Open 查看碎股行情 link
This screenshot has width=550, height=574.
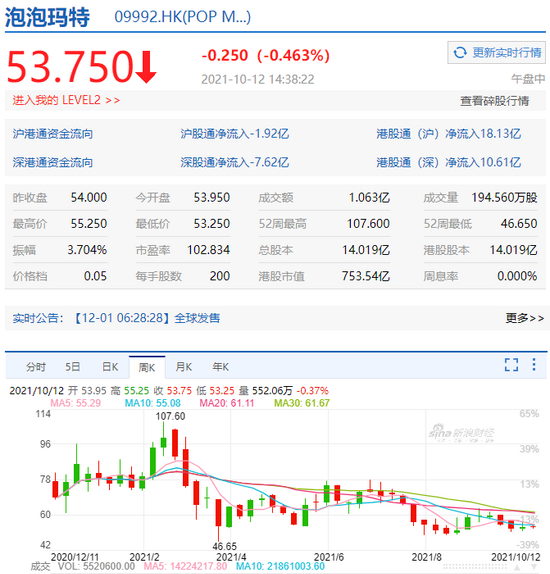[494, 101]
